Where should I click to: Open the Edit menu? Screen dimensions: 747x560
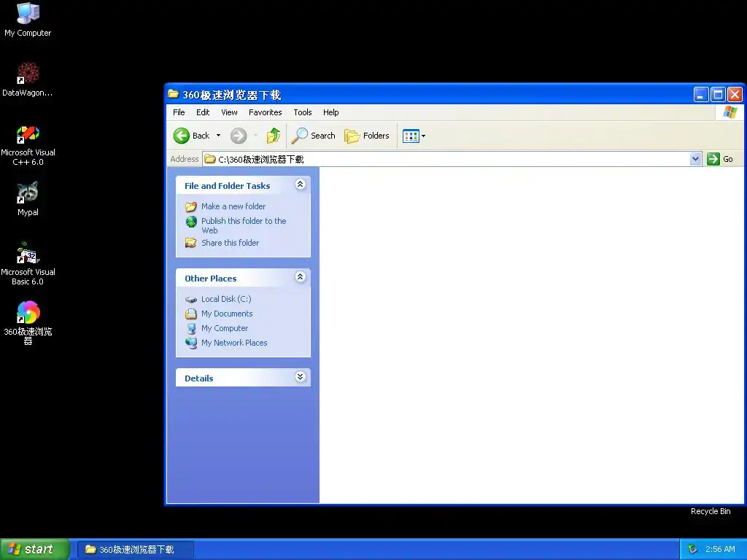[x=203, y=112]
